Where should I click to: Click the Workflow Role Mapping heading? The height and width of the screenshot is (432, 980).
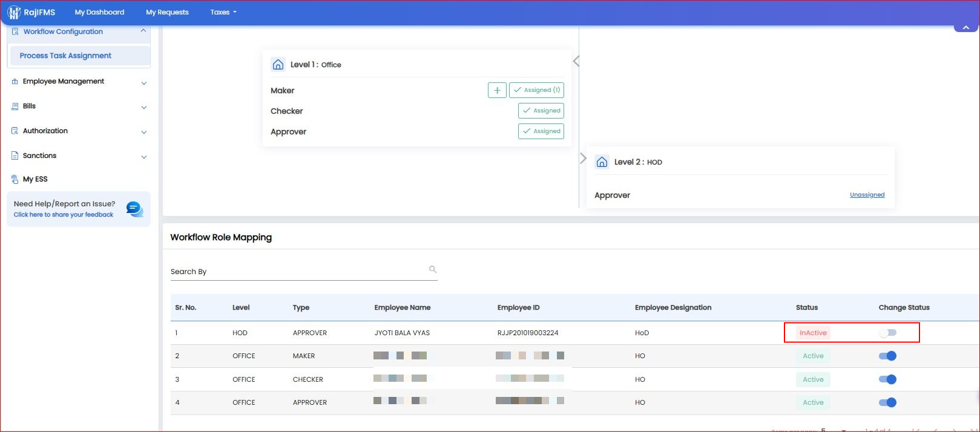click(x=221, y=237)
